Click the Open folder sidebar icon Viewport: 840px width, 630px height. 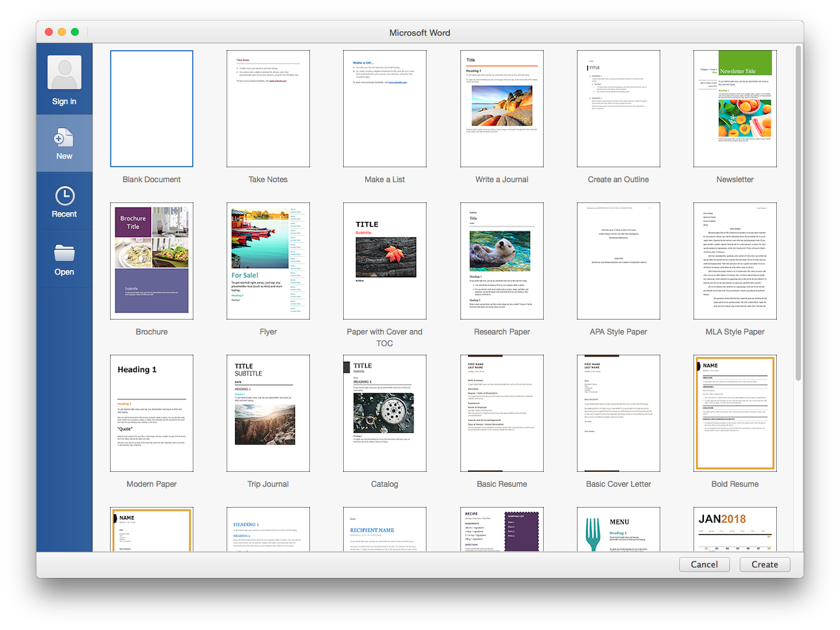[x=64, y=253]
